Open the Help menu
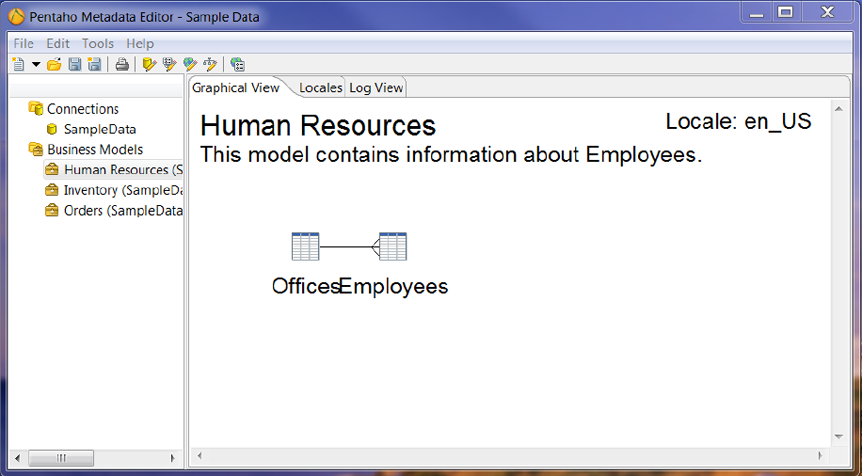 tap(140, 44)
